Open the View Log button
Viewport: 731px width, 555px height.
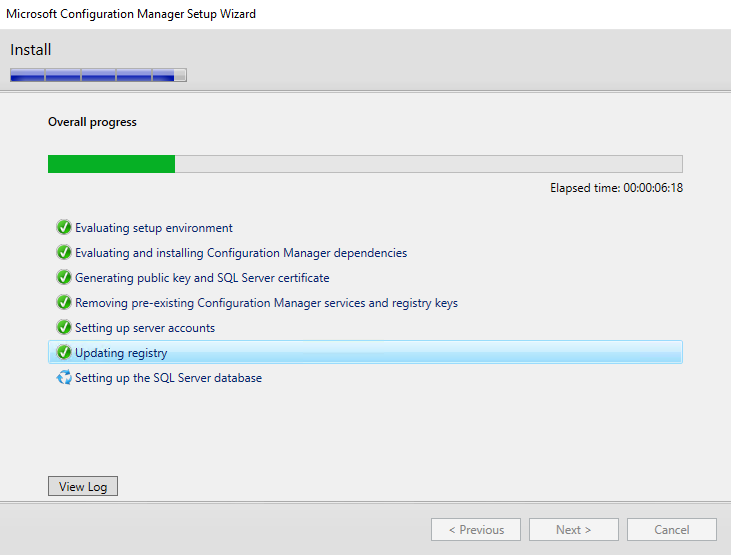click(x=83, y=487)
